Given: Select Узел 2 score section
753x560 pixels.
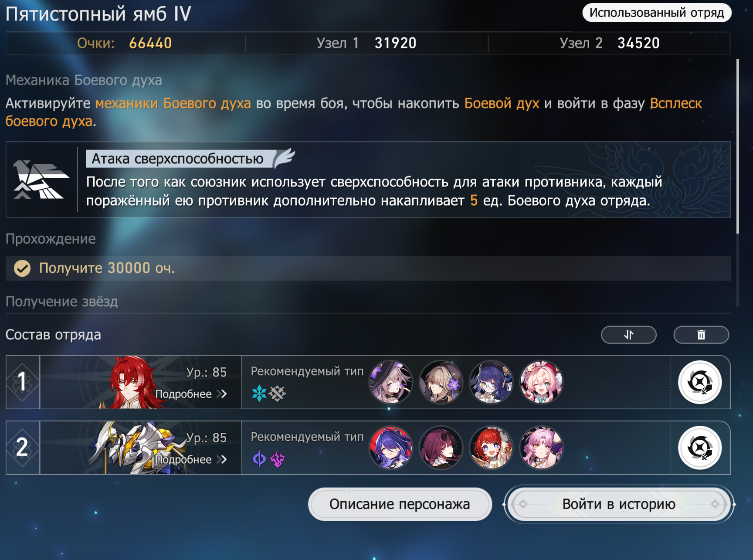Looking at the screenshot, I should (x=609, y=43).
